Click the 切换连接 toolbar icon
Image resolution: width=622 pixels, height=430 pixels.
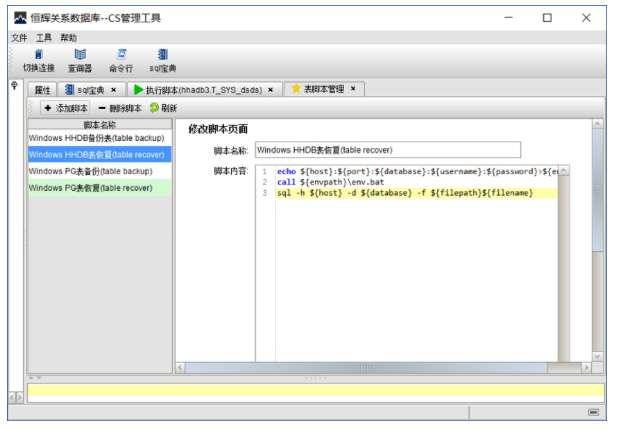38,60
